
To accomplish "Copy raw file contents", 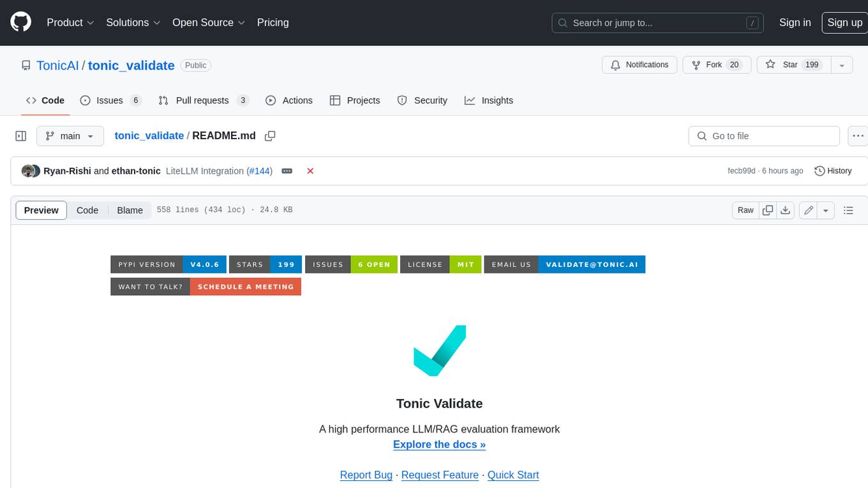I will pyautogui.click(x=768, y=210).
